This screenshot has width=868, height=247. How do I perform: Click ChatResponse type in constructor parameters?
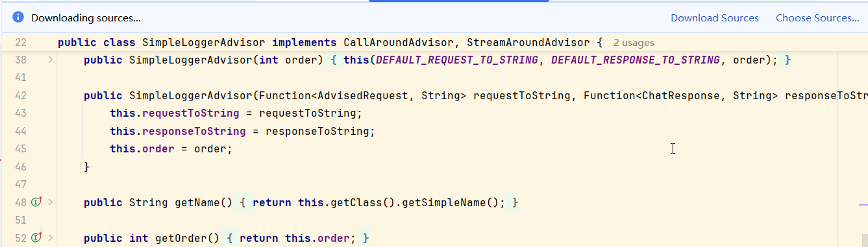point(681,96)
